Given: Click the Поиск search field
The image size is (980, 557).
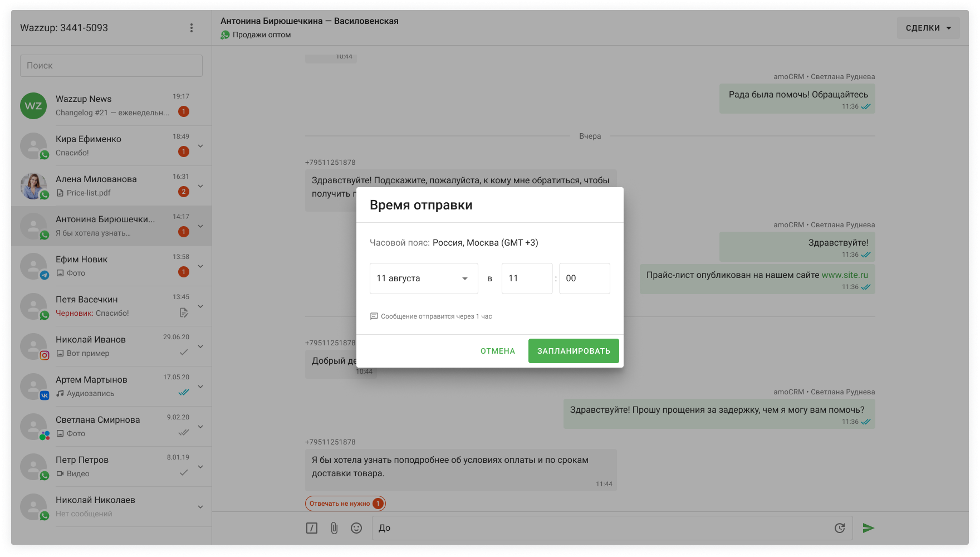Looking at the screenshot, I should 111,66.
